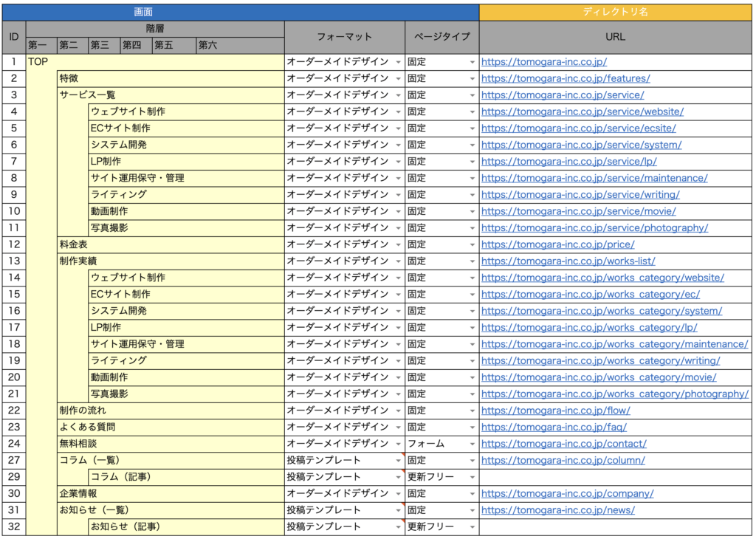Select the 料金表 cell
The image size is (756, 539).
[x=171, y=244]
